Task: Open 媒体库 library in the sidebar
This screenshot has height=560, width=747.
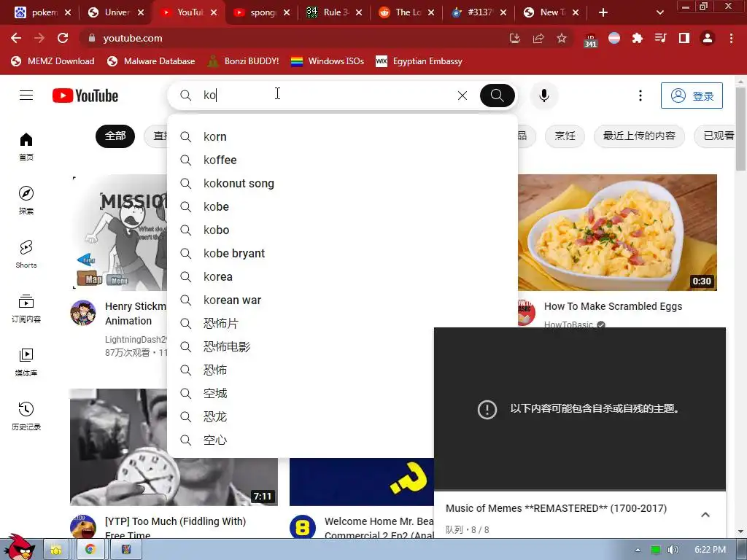Action: [26, 362]
